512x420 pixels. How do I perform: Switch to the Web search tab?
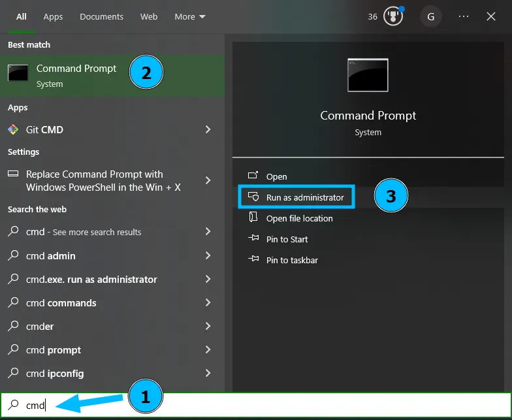(149, 17)
